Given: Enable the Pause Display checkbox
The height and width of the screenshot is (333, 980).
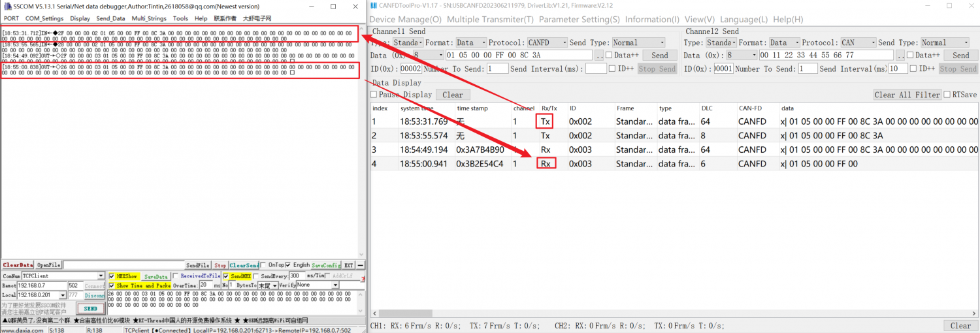Looking at the screenshot, I should [374, 95].
